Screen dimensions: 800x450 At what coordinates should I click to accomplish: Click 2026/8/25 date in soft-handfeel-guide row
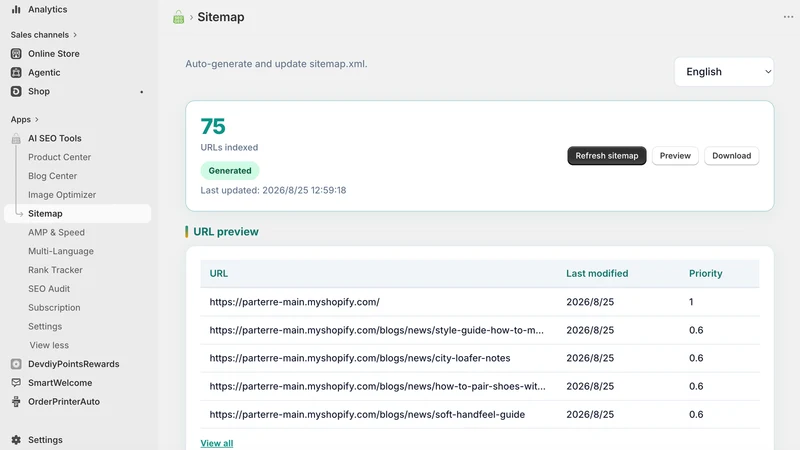(590, 414)
